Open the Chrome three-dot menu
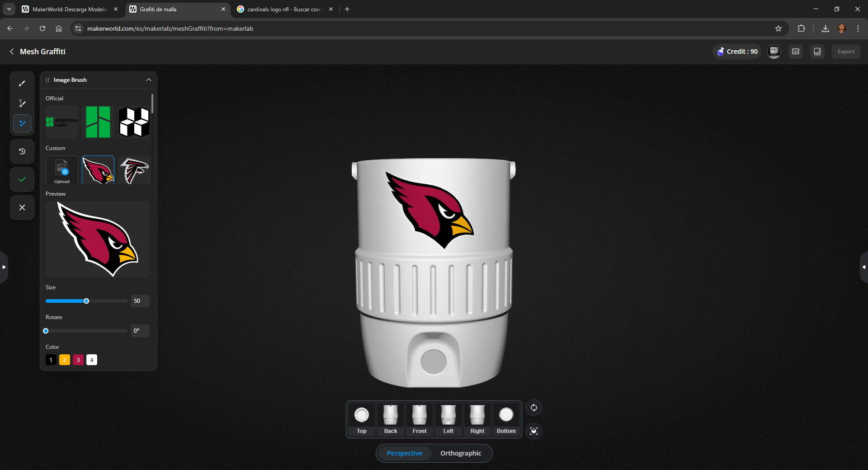The image size is (868, 470). (x=858, y=28)
